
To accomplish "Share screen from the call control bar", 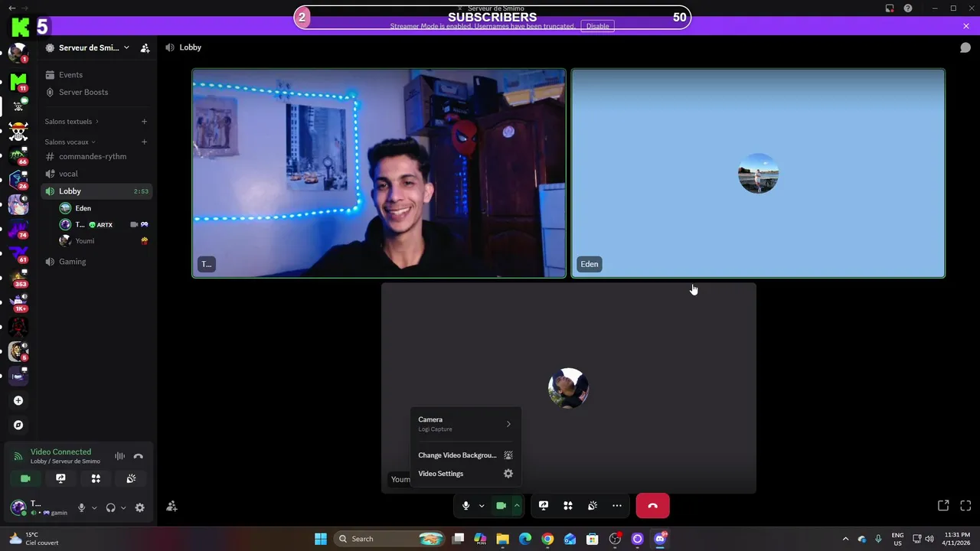I will point(544,506).
